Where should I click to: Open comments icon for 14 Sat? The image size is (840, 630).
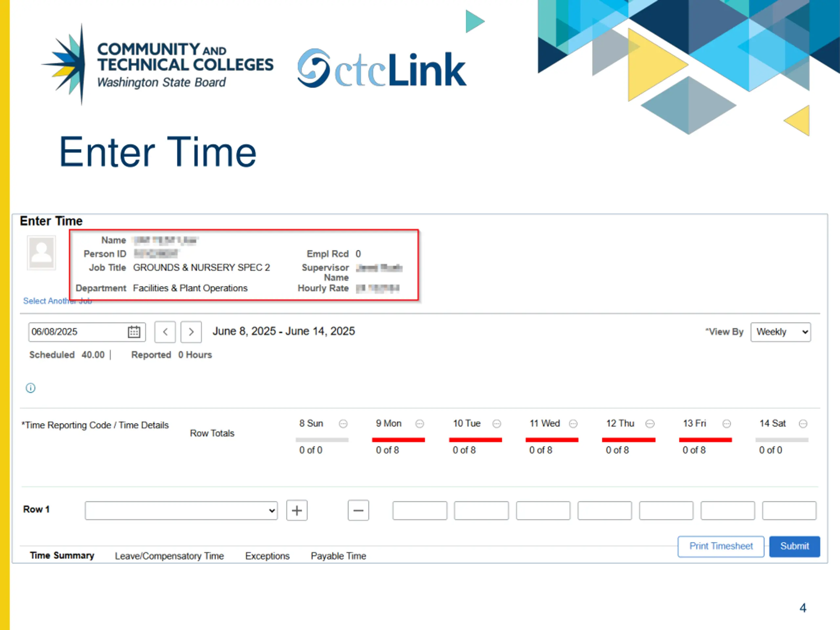point(803,423)
